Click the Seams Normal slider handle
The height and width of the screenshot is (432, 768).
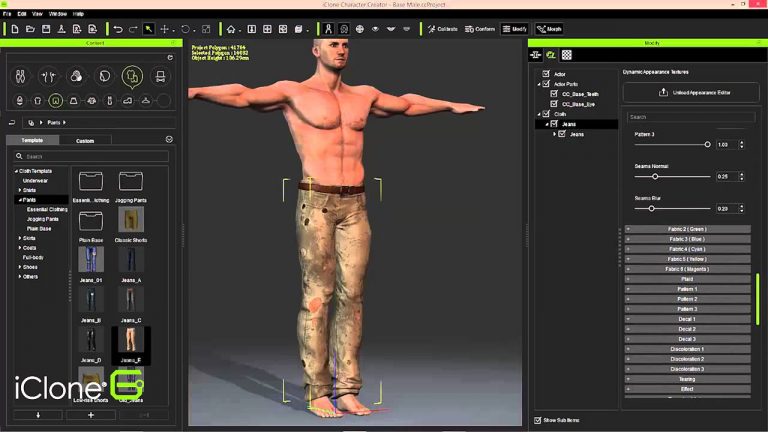[x=655, y=177]
